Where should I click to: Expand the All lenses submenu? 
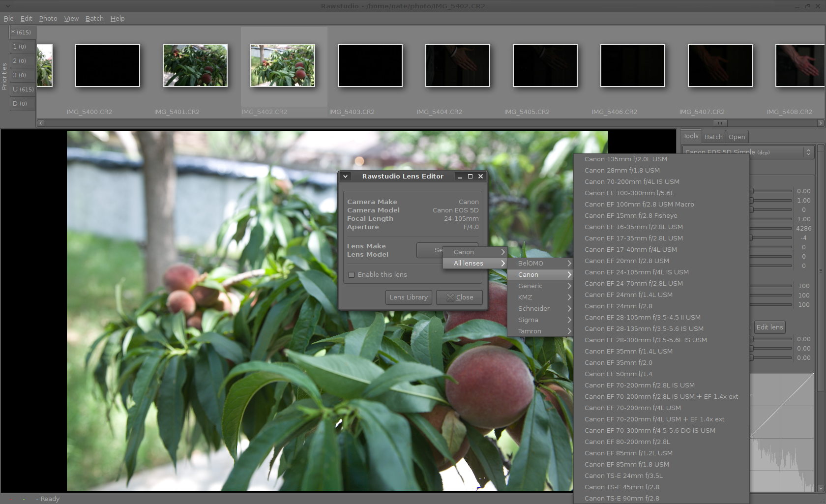(475, 263)
